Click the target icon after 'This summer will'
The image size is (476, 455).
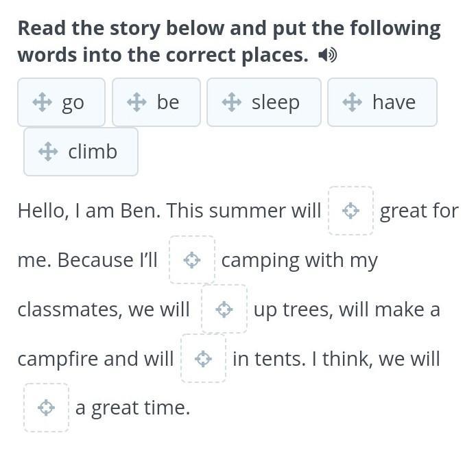tap(350, 211)
